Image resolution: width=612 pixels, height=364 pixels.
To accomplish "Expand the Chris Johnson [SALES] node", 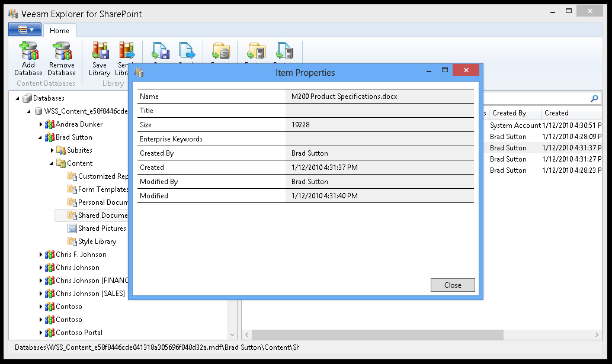I will coord(41,294).
